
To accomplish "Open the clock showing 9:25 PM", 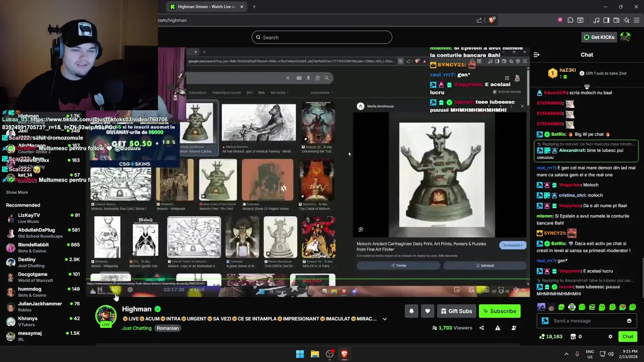I will [629, 354].
